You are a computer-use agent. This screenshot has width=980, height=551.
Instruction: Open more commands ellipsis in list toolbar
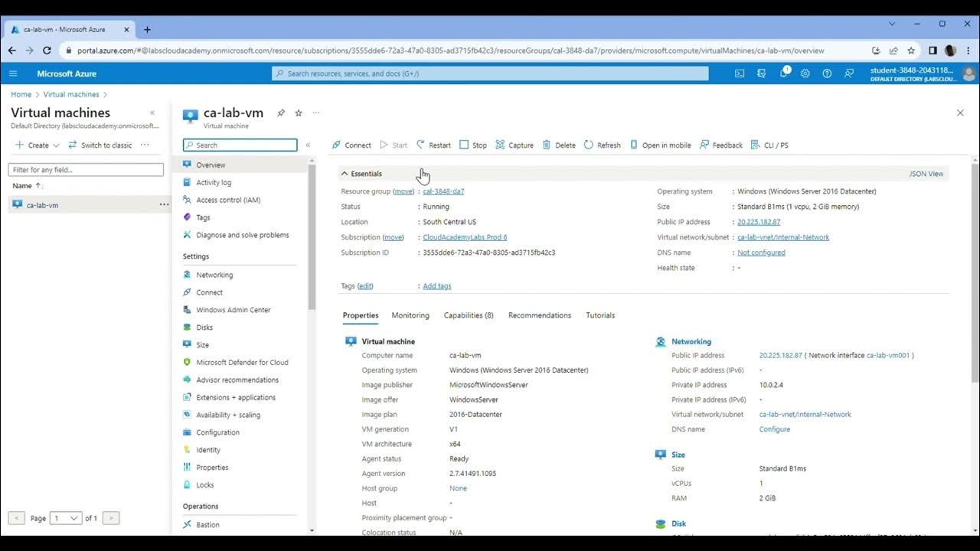145,145
